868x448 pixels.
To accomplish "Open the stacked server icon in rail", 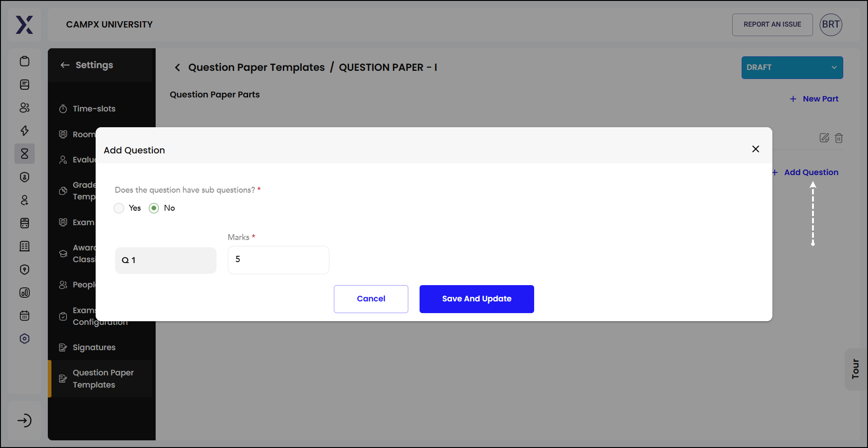I will click(25, 223).
